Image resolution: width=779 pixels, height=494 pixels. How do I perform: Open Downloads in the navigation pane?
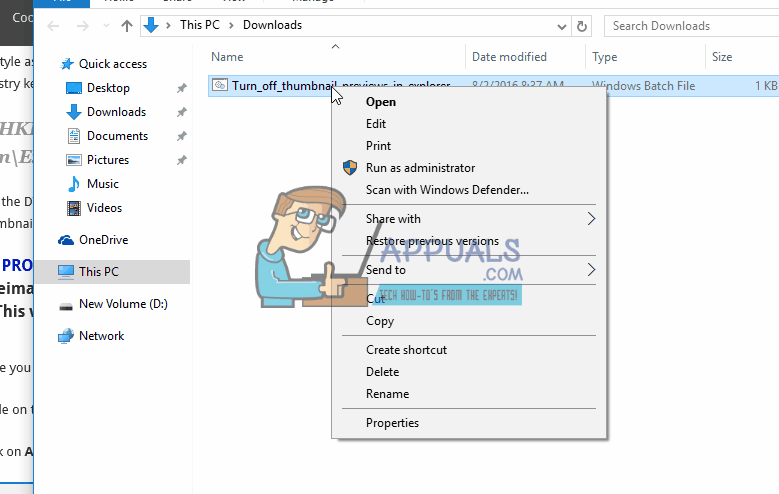(x=116, y=112)
